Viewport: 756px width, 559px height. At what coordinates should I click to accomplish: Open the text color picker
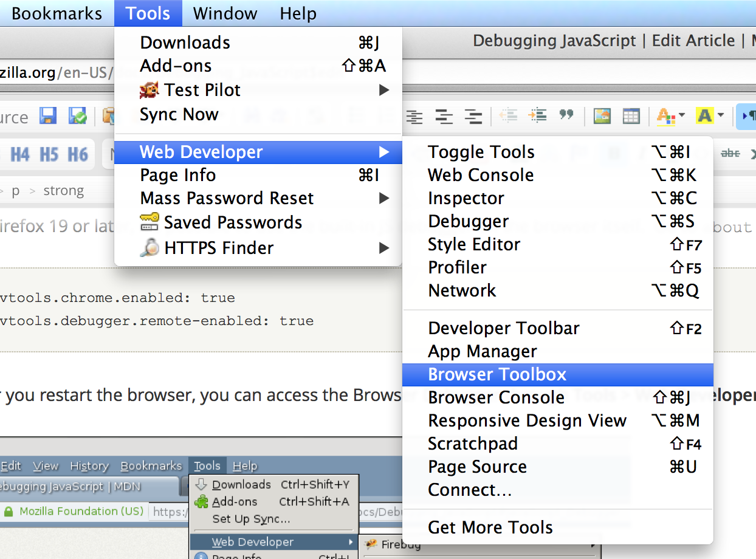pyautogui.click(x=667, y=117)
